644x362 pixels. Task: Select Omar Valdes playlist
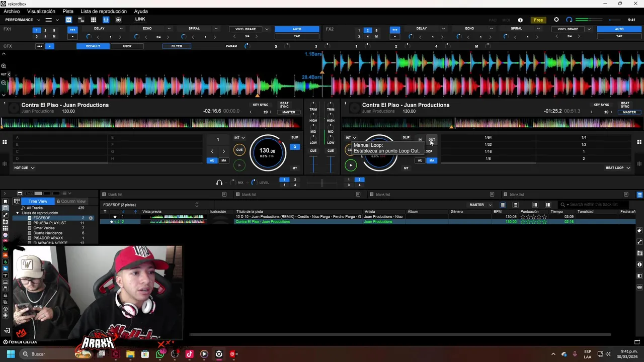click(x=44, y=228)
